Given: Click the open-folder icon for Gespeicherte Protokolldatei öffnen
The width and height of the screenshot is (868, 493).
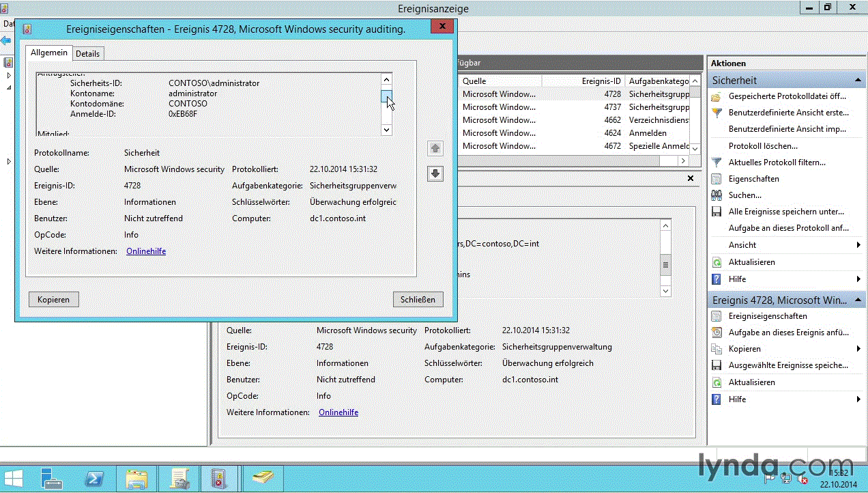Looking at the screenshot, I should 716,96.
